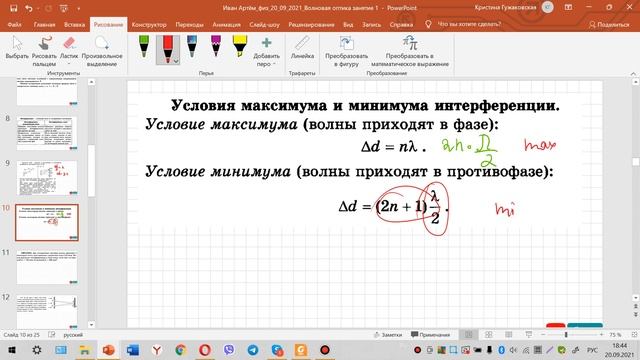640x360 pixels.
Task: Open ribbon display options icon
Action: tap(568, 8)
